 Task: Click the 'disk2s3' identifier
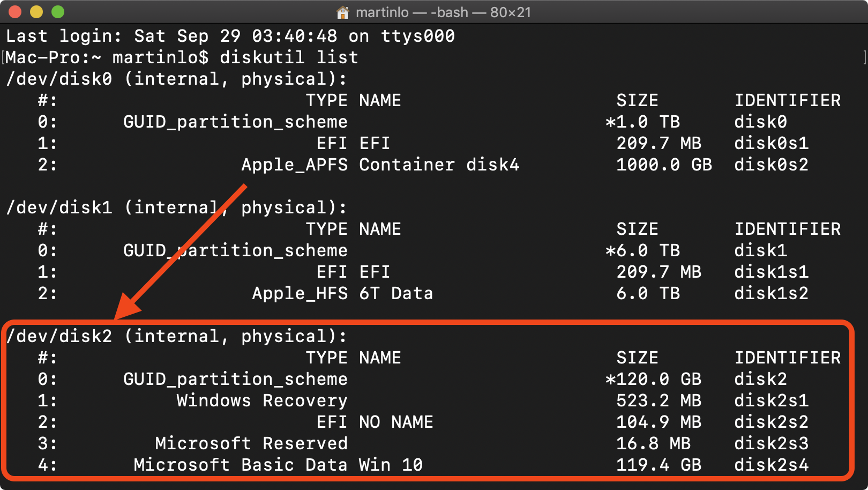tap(771, 443)
